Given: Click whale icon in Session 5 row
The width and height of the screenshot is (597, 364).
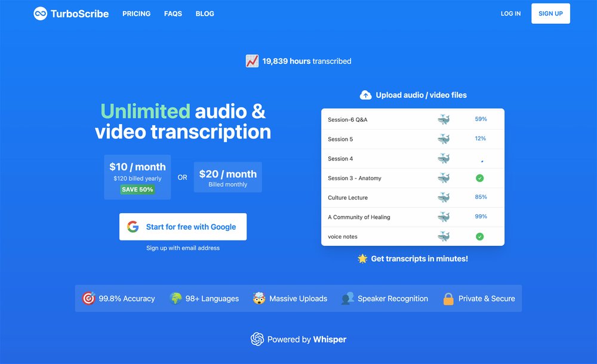Looking at the screenshot, I should [x=444, y=139].
